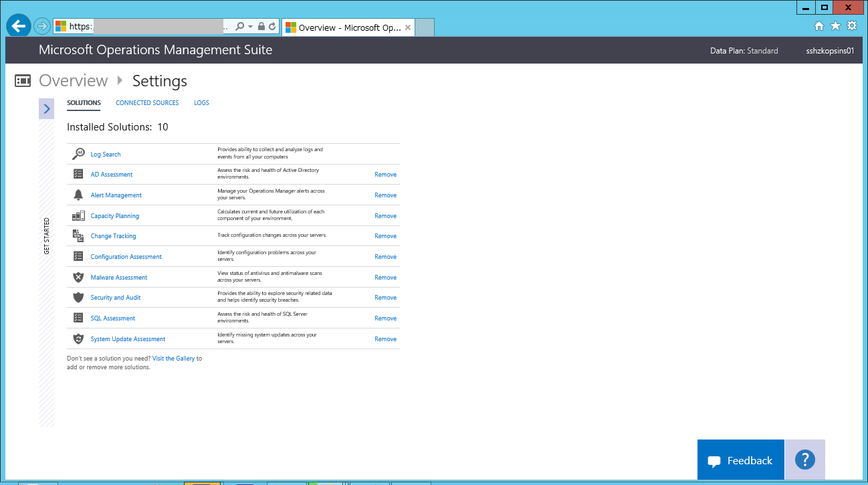Click the Feedback button

[x=740, y=460]
